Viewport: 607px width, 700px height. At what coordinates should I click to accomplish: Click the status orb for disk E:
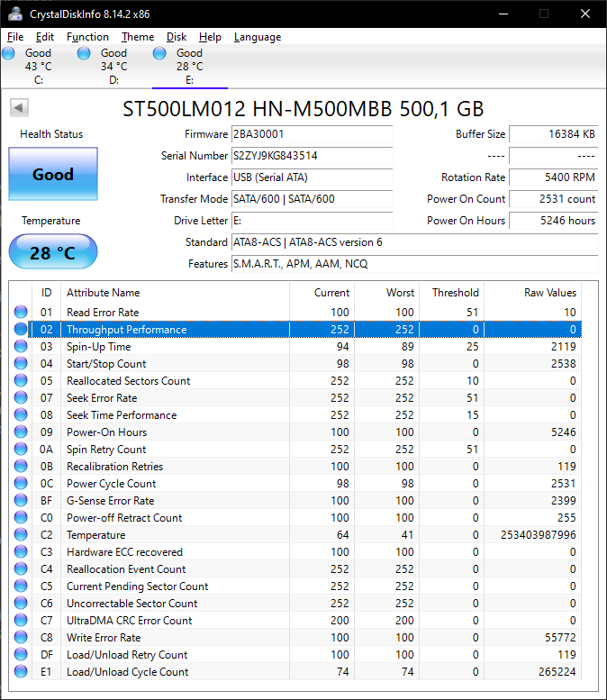click(159, 53)
